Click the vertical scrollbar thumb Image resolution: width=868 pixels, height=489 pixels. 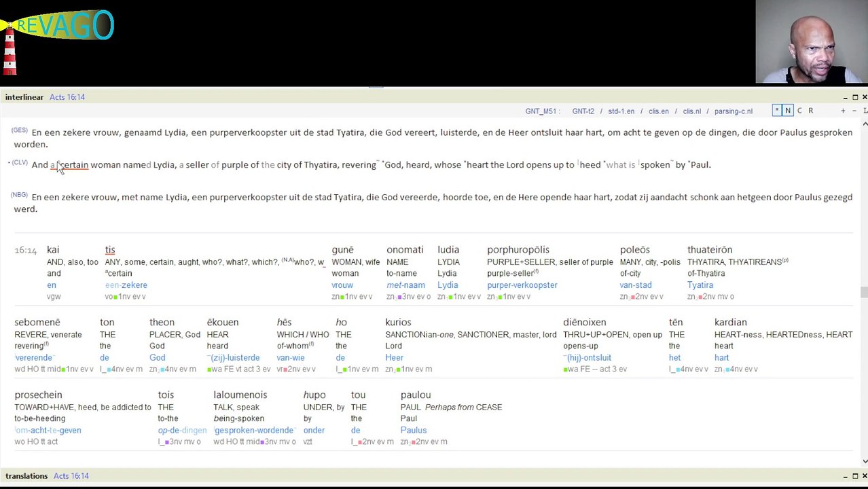(x=864, y=292)
